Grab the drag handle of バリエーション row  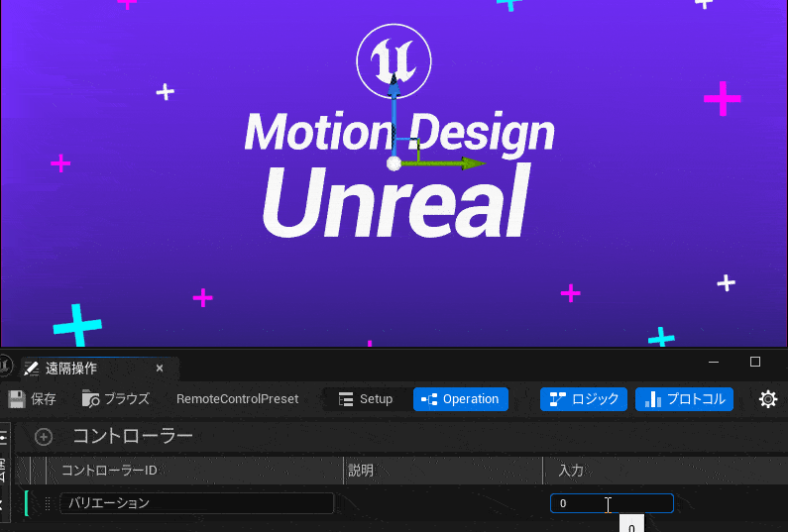pos(48,503)
